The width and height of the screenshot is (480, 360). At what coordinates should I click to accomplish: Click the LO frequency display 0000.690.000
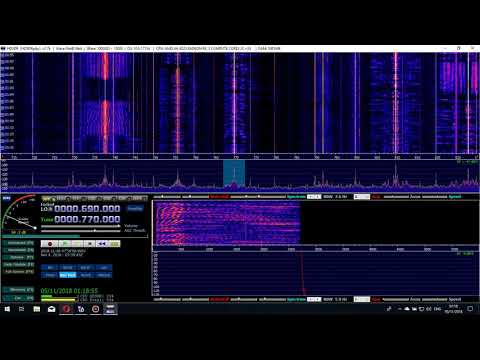click(x=87, y=209)
